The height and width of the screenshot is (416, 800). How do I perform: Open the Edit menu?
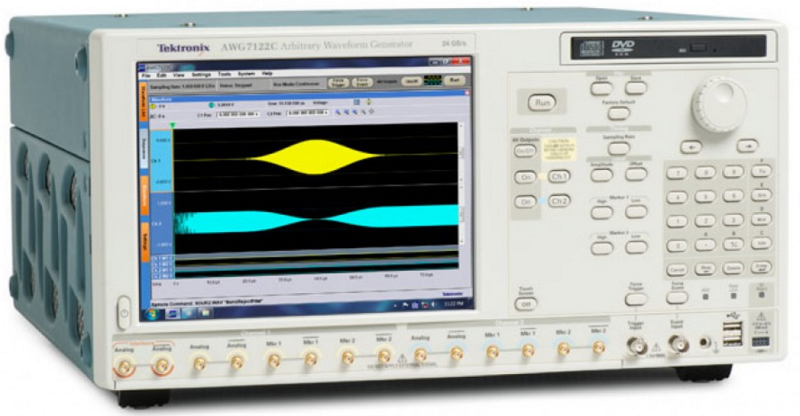click(x=162, y=75)
